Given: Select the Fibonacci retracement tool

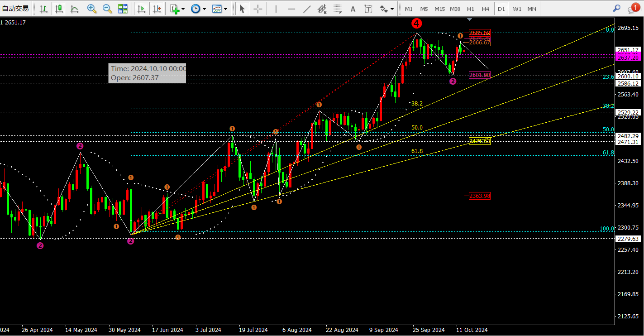Looking at the screenshot, I should point(338,9).
